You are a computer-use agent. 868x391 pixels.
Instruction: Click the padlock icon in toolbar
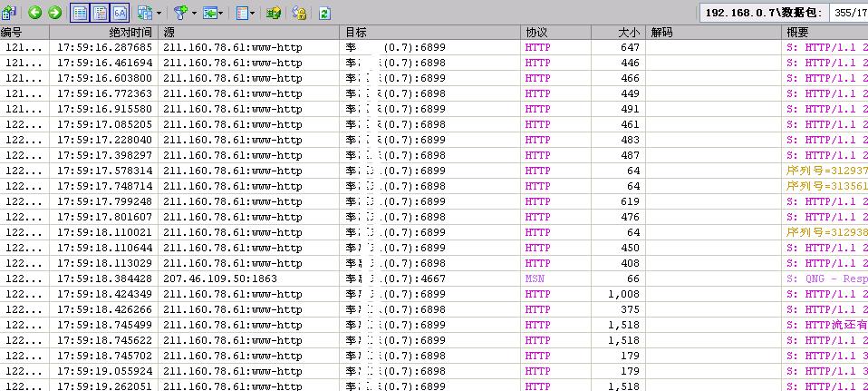point(299,14)
